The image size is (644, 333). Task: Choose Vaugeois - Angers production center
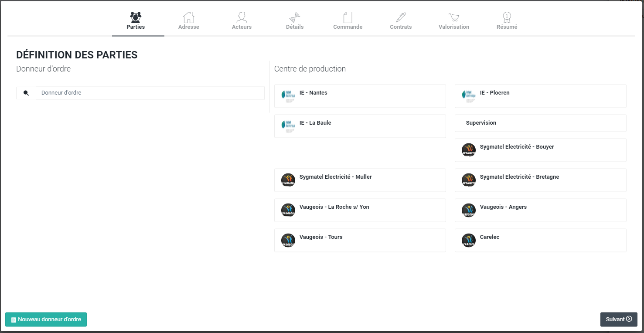coord(540,210)
